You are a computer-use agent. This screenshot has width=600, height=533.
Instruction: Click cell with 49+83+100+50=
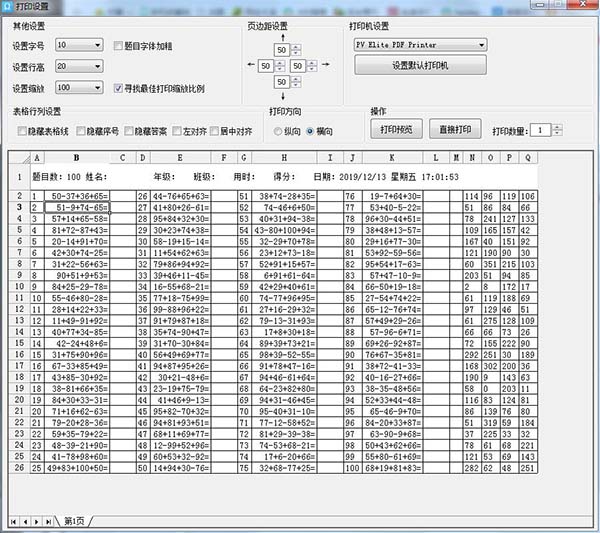(x=77, y=468)
